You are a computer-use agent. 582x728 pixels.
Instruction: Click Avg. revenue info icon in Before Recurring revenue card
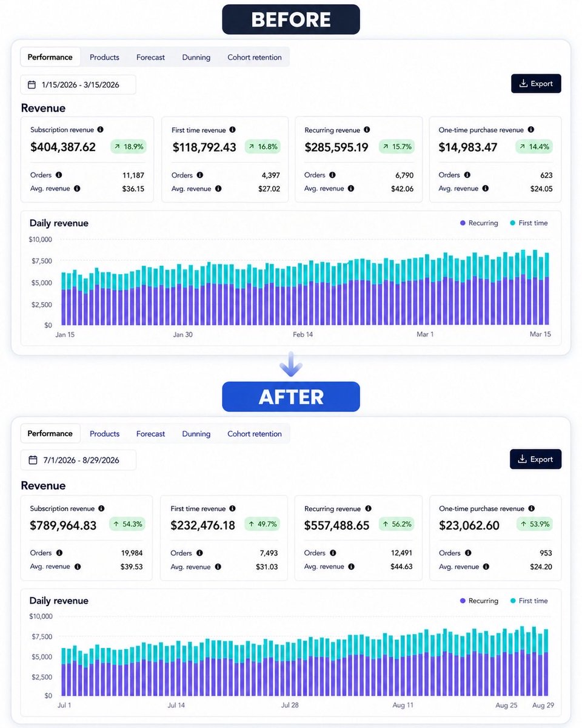[351, 189]
